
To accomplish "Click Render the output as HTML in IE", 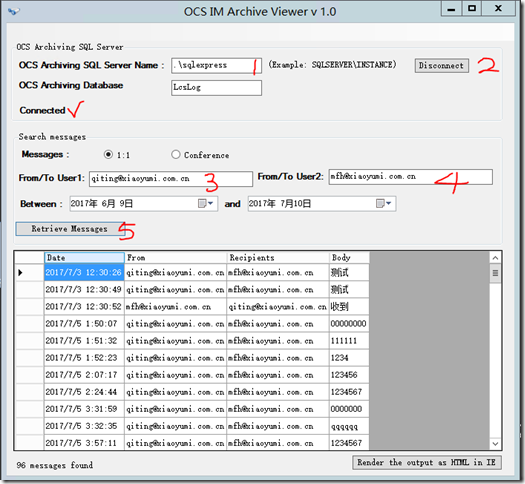I will pos(427,463).
